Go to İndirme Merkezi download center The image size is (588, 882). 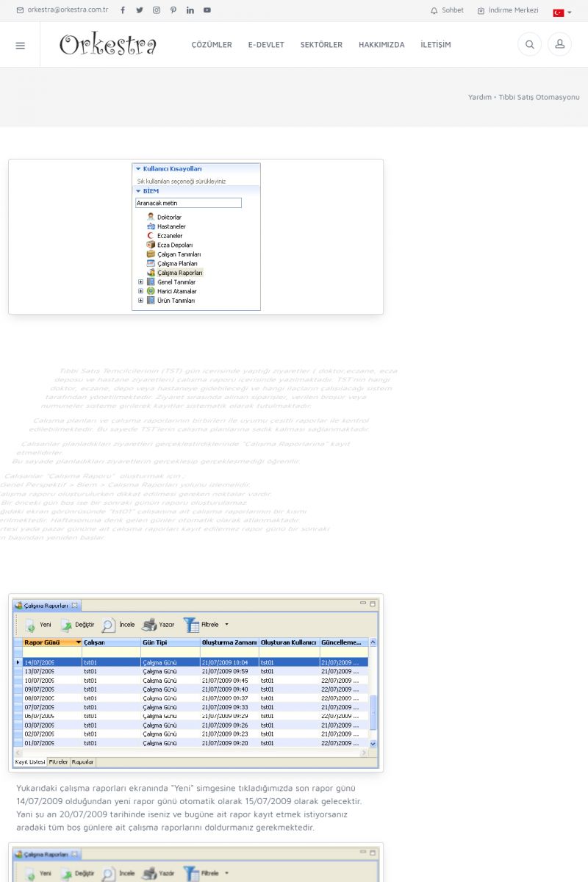[x=508, y=10]
